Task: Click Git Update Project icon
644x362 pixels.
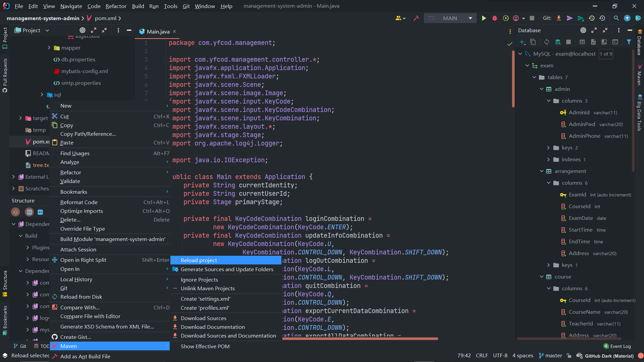Action: [559, 18]
